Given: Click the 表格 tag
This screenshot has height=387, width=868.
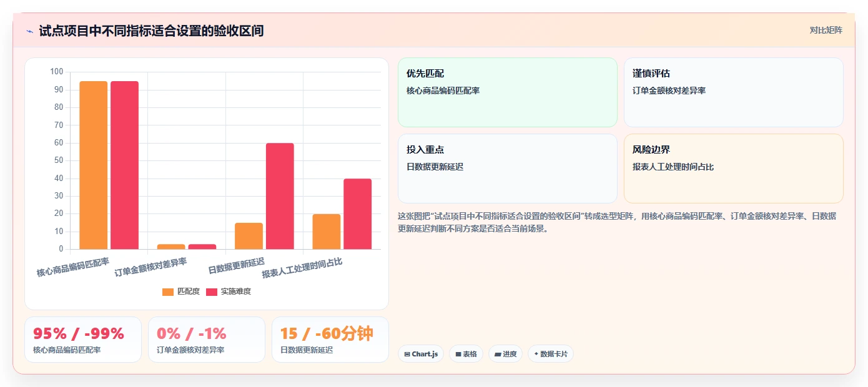Looking at the screenshot, I should (x=466, y=354).
